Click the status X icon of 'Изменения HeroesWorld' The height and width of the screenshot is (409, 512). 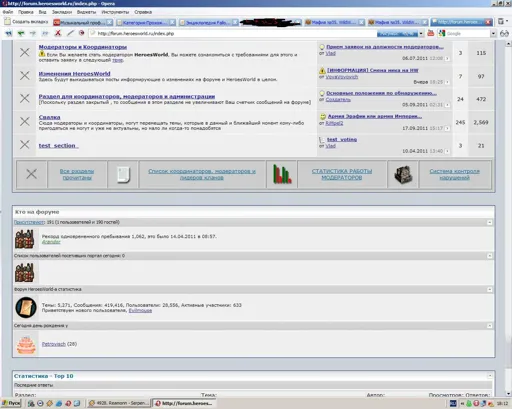click(x=24, y=76)
